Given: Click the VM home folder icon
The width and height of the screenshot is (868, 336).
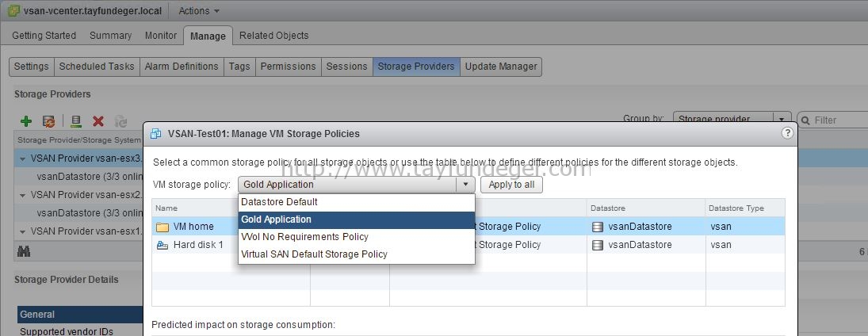Looking at the screenshot, I should [x=163, y=227].
